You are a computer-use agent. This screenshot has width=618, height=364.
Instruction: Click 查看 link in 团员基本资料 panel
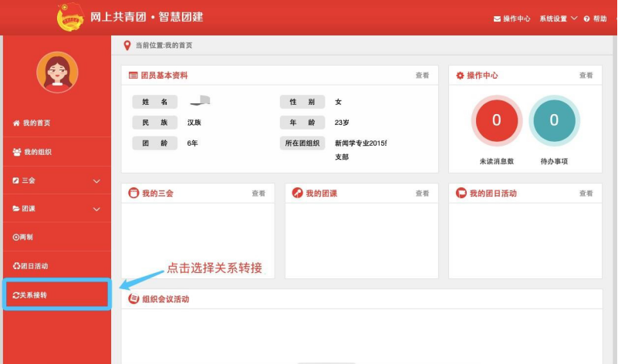(x=422, y=76)
